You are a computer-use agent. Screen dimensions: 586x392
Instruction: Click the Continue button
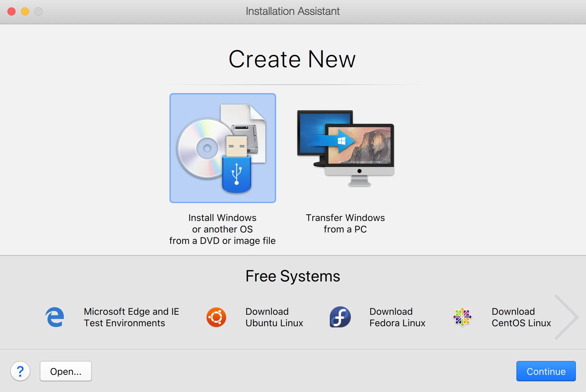click(x=546, y=371)
